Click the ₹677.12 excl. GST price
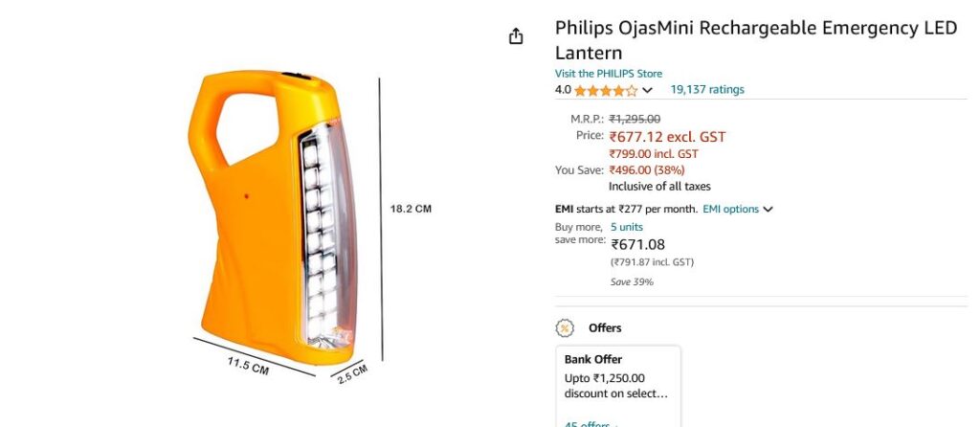This screenshot has height=427, width=980. [x=667, y=137]
